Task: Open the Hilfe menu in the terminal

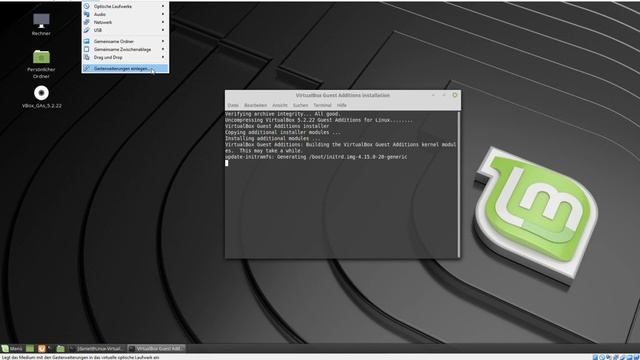Action: [342, 105]
